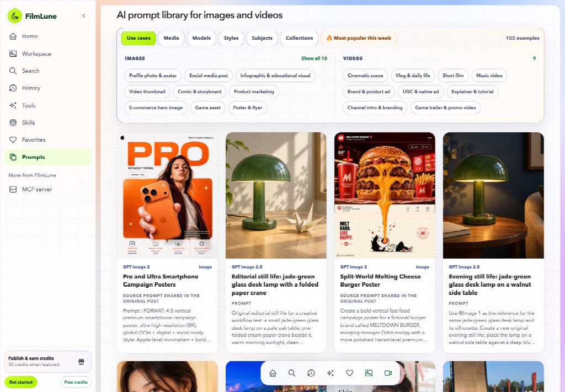Select the Explainer & tutorial chip
This screenshot has width=565, height=392.
point(472,92)
